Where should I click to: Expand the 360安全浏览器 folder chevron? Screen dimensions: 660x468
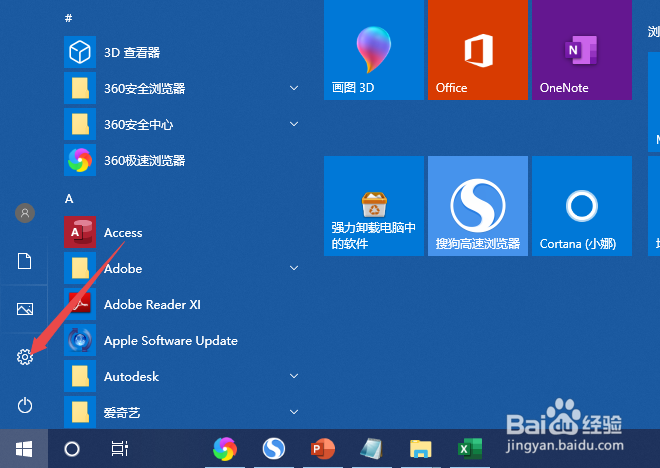pos(294,88)
